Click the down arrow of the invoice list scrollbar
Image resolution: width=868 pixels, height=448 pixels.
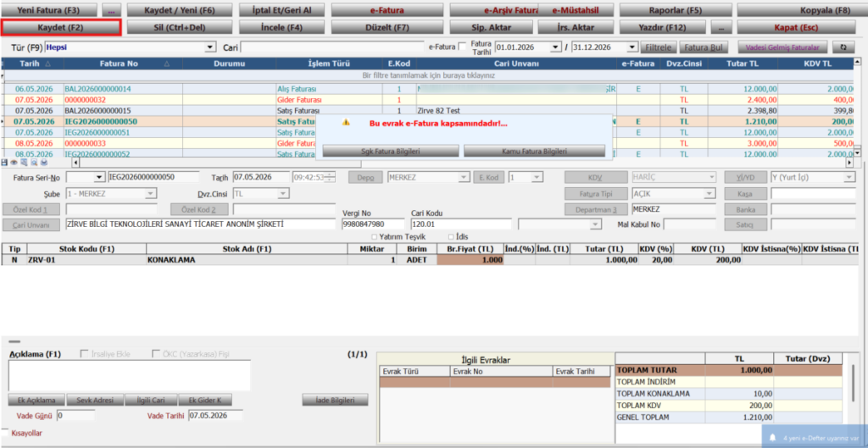[858, 152]
